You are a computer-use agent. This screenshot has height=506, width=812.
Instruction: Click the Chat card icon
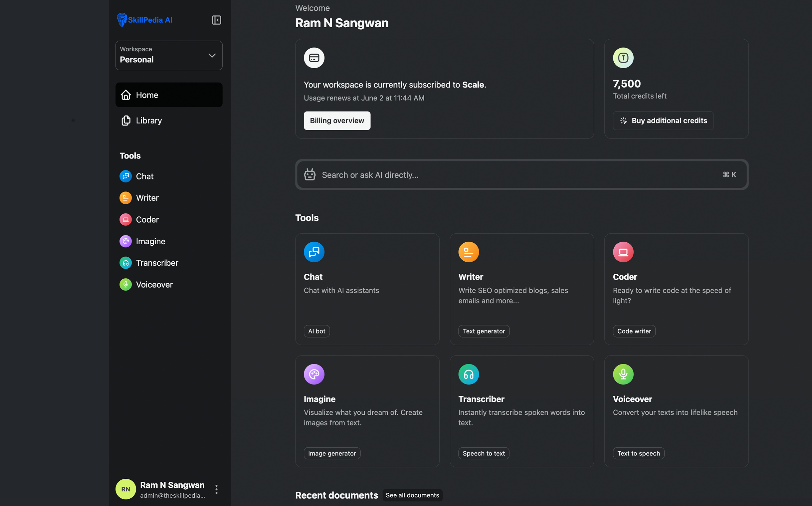tap(314, 252)
